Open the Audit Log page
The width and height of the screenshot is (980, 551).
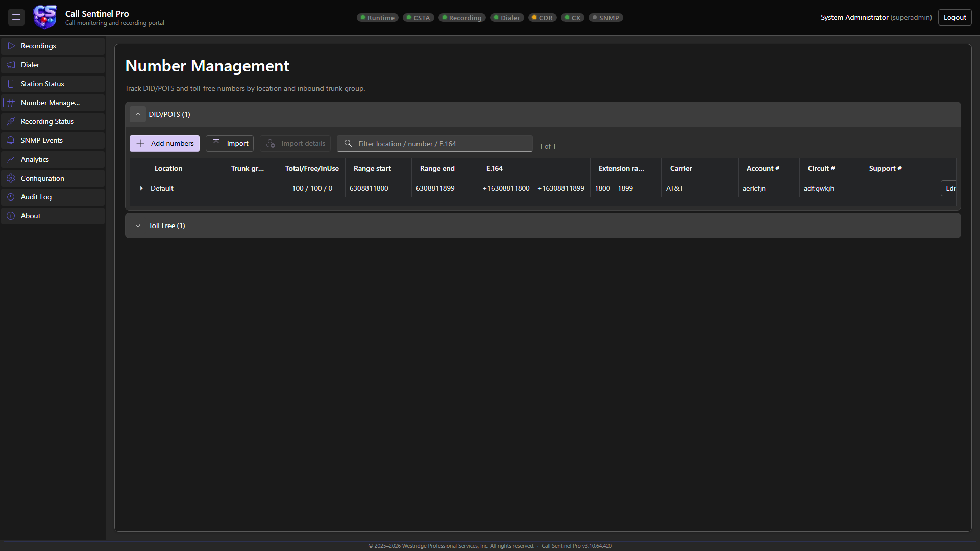pyautogui.click(x=53, y=197)
